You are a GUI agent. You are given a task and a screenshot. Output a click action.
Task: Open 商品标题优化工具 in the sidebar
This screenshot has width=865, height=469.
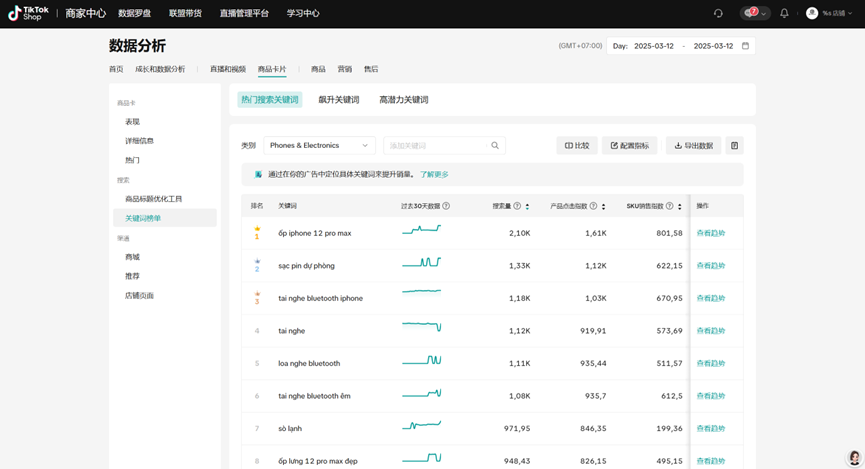point(153,199)
